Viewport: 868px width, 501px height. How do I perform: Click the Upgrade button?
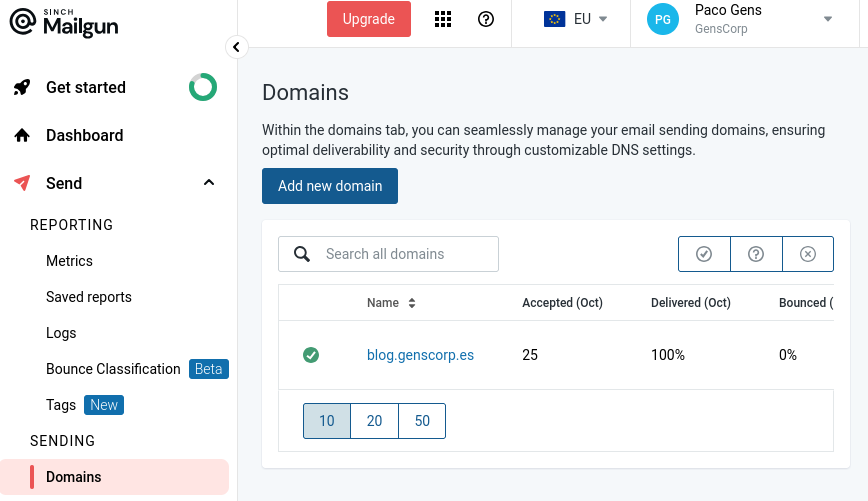click(368, 19)
